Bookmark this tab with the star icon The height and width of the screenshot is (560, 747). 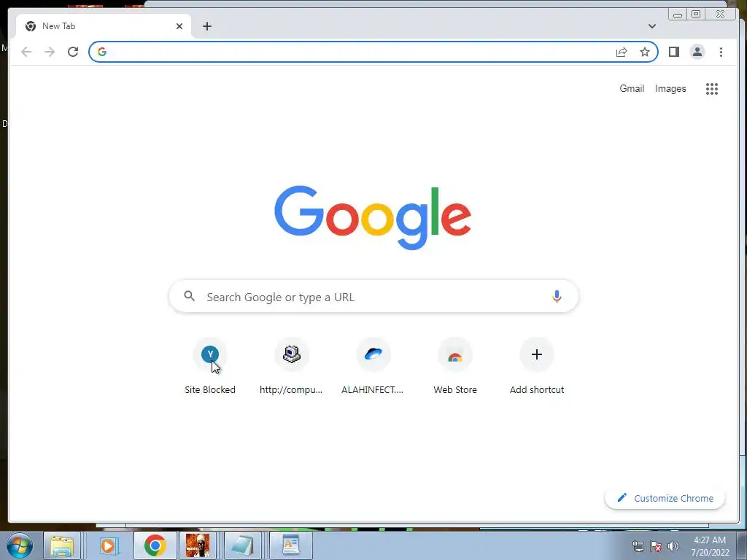[x=645, y=52]
